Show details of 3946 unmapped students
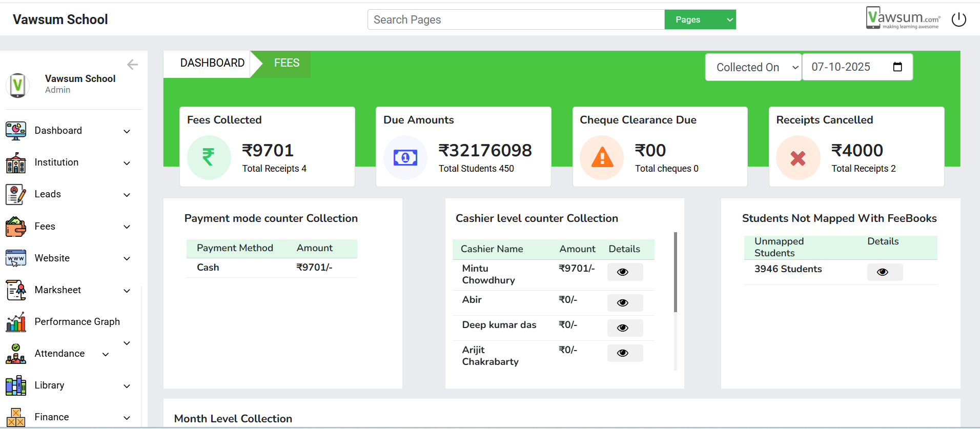Viewport: 980px width, 429px height. (884, 272)
